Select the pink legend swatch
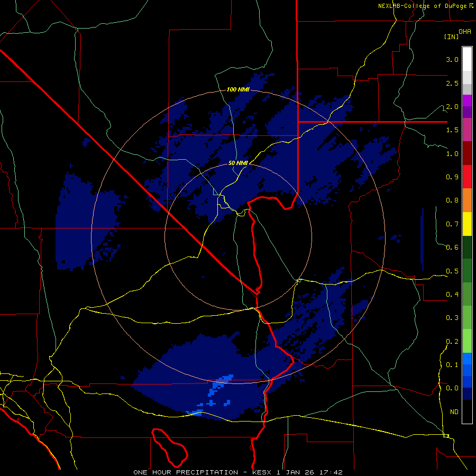 [467, 130]
